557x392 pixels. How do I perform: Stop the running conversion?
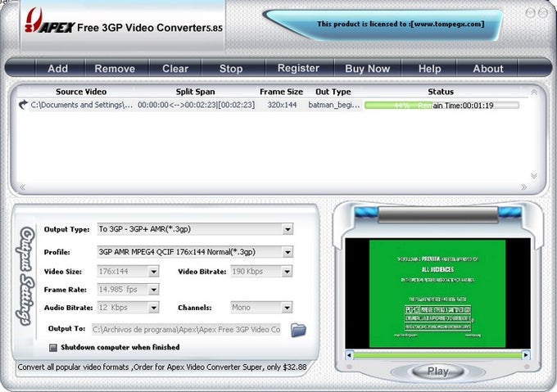(x=231, y=68)
